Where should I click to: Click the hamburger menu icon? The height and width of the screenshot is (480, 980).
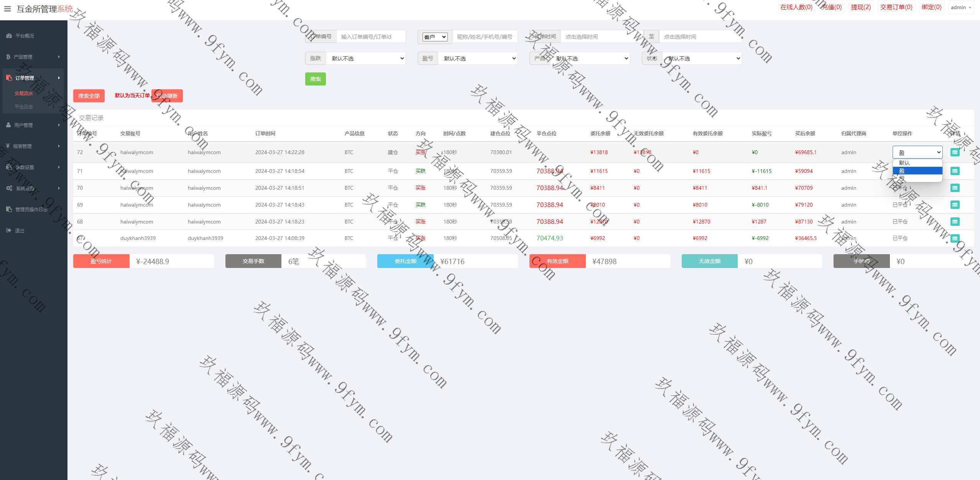coord(7,8)
